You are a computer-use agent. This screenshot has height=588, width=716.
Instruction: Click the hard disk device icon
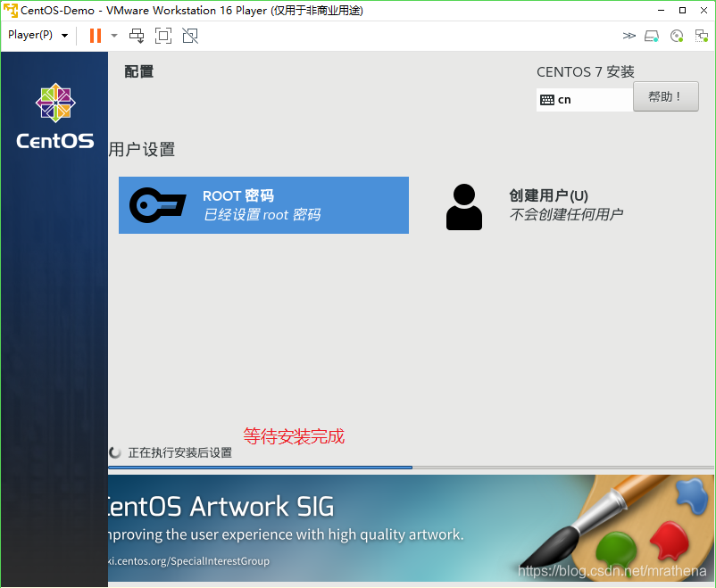[x=652, y=36]
